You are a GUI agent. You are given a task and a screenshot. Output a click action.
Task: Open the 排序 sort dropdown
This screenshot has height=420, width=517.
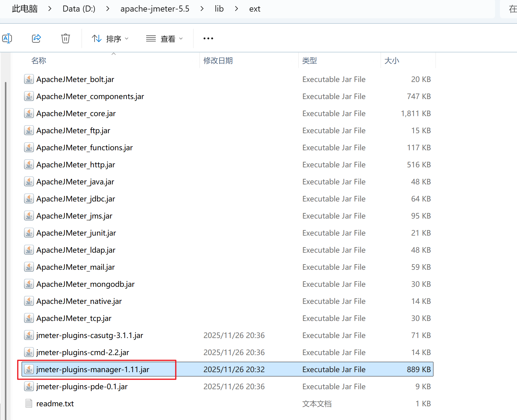click(x=110, y=39)
